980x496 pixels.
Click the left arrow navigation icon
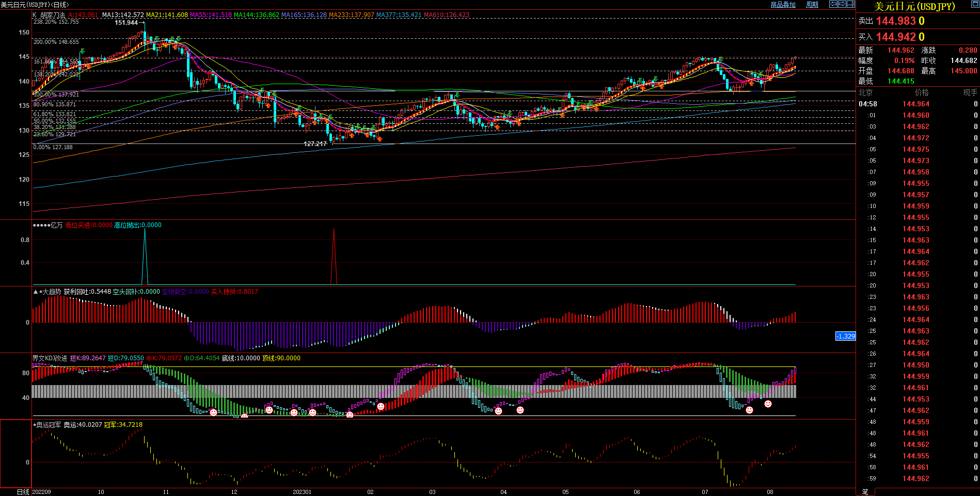[x=833, y=4]
